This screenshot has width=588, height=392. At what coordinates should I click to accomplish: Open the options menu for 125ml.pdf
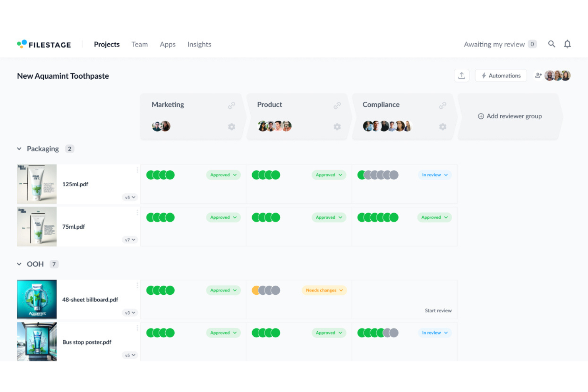pyautogui.click(x=137, y=170)
